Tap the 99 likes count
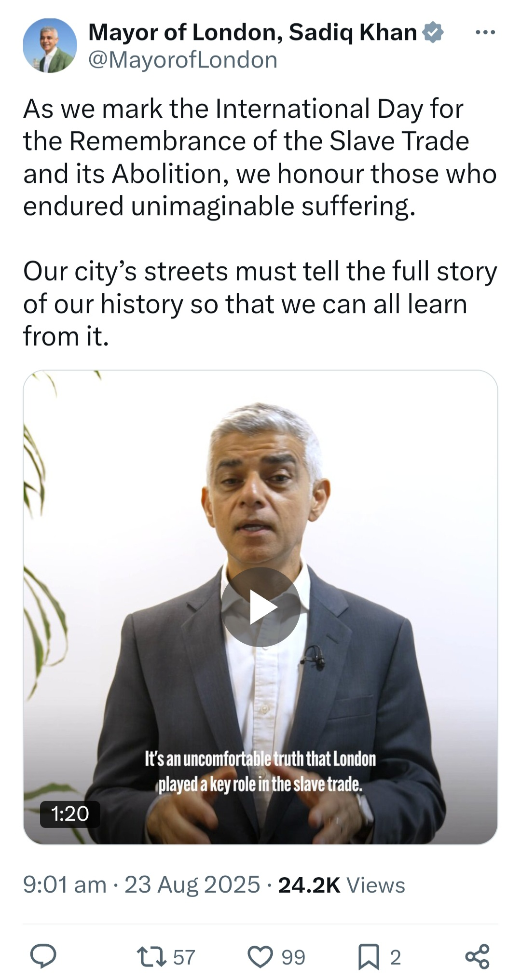 click(x=293, y=957)
